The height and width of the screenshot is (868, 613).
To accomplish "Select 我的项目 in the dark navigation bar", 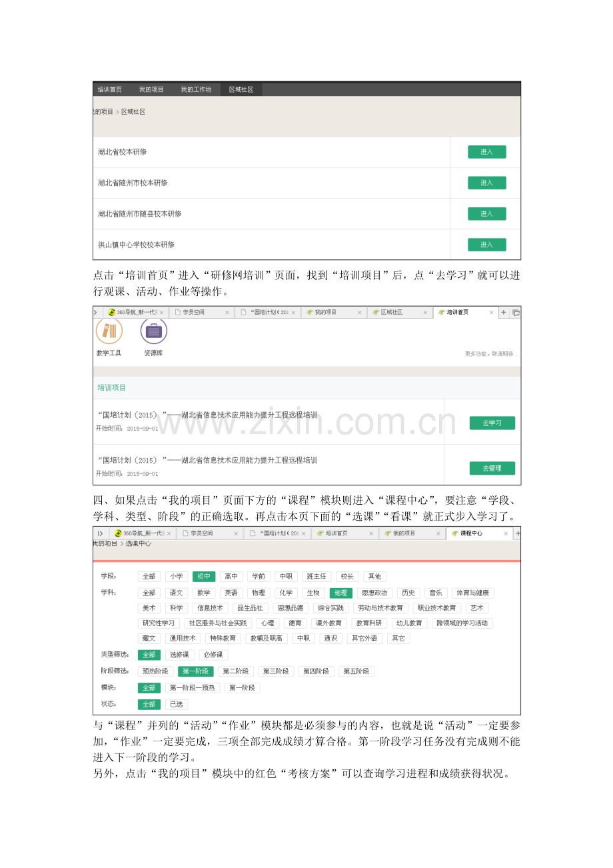I will click(x=151, y=89).
